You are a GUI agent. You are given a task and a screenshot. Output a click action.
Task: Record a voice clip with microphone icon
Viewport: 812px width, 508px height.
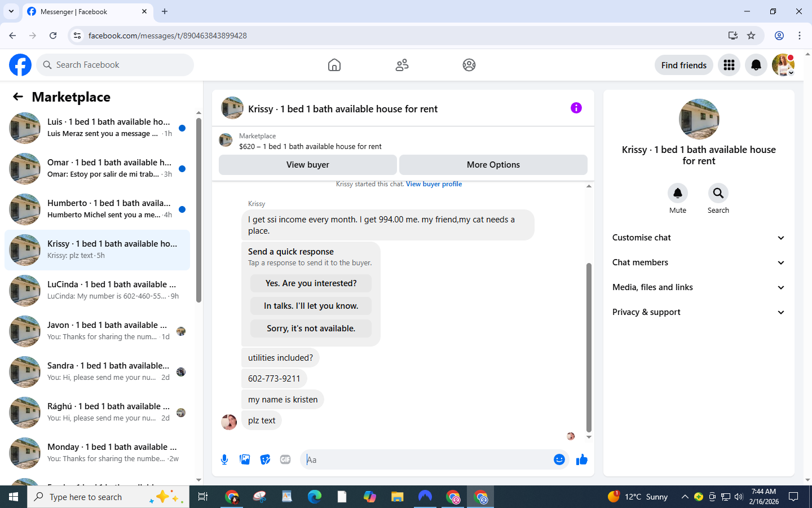coord(224,459)
